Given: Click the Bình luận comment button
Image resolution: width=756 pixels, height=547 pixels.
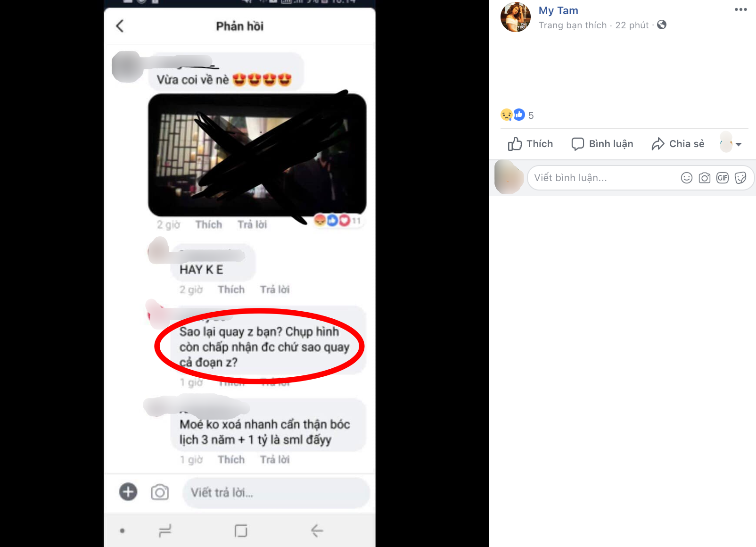Looking at the screenshot, I should tap(602, 144).
